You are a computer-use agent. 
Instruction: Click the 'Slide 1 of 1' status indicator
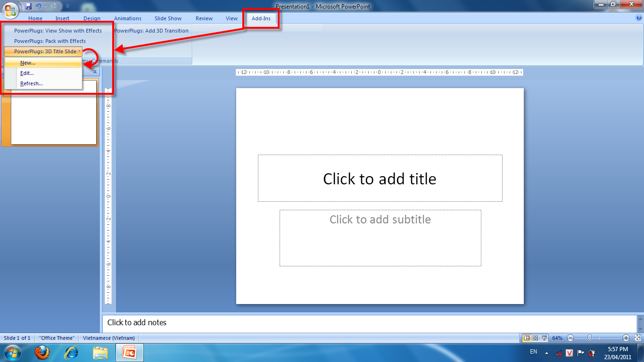pos(17,338)
